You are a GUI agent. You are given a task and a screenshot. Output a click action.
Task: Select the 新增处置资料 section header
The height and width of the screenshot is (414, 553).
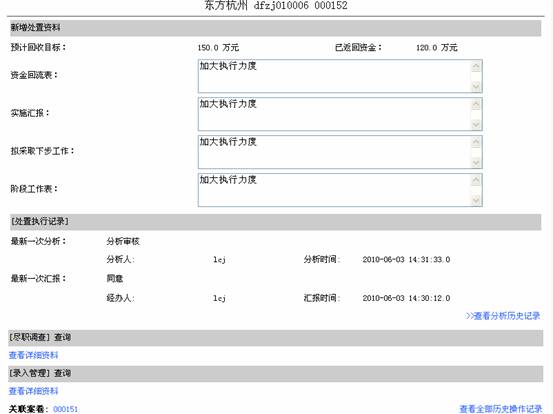(x=275, y=28)
